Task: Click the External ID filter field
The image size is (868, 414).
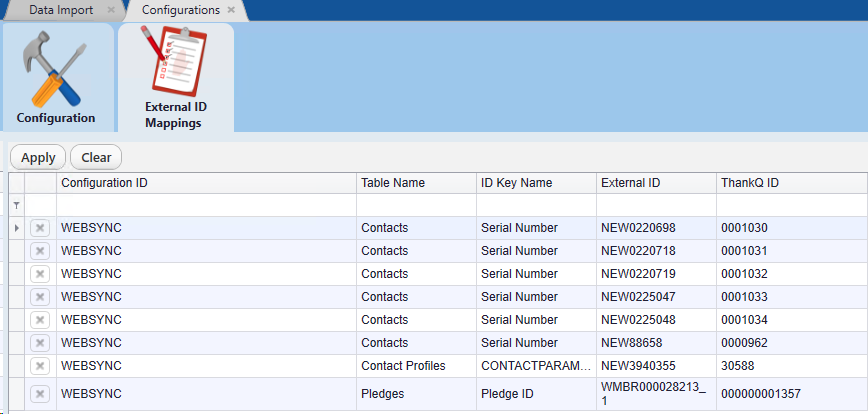Action: pyautogui.click(x=657, y=205)
